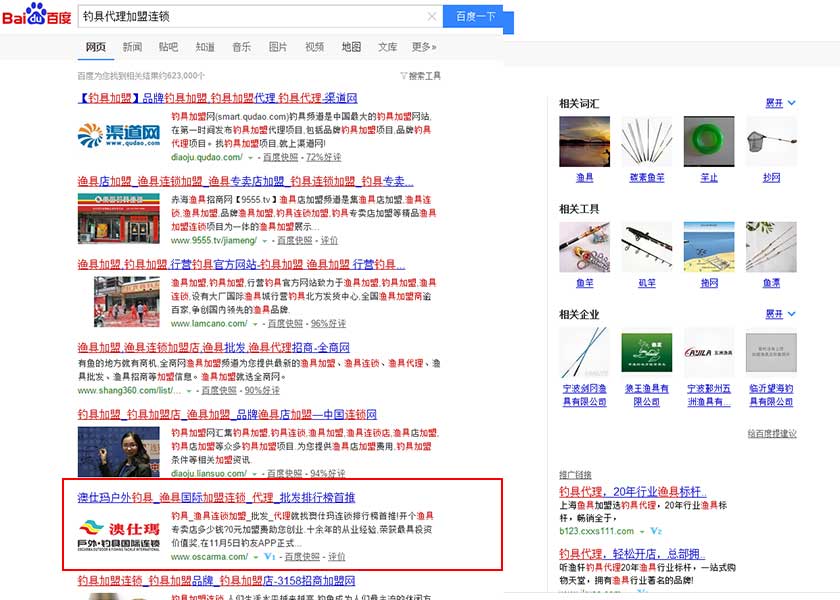Click the 矶竿 rod image

click(x=647, y=247)
